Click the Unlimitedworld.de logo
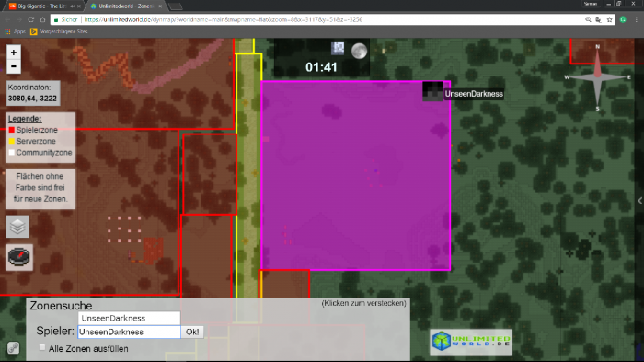Viewport: 644px width, 362px height. coord(471,342)
